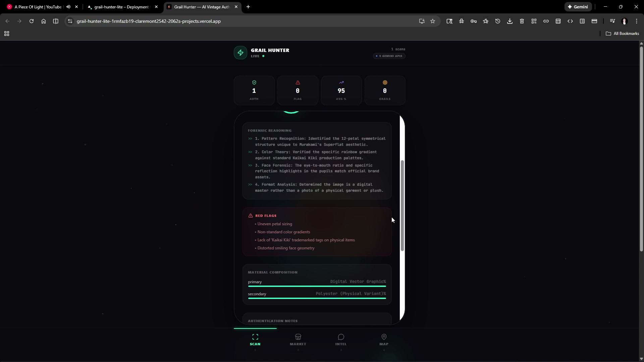Open the Gemini button in the title bar
The height and width of the screenshot is (362, 644).
tap(578, 7)
